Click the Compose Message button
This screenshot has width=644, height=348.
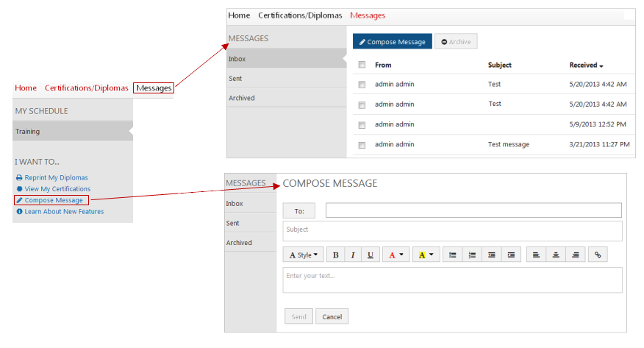(392, 42)
